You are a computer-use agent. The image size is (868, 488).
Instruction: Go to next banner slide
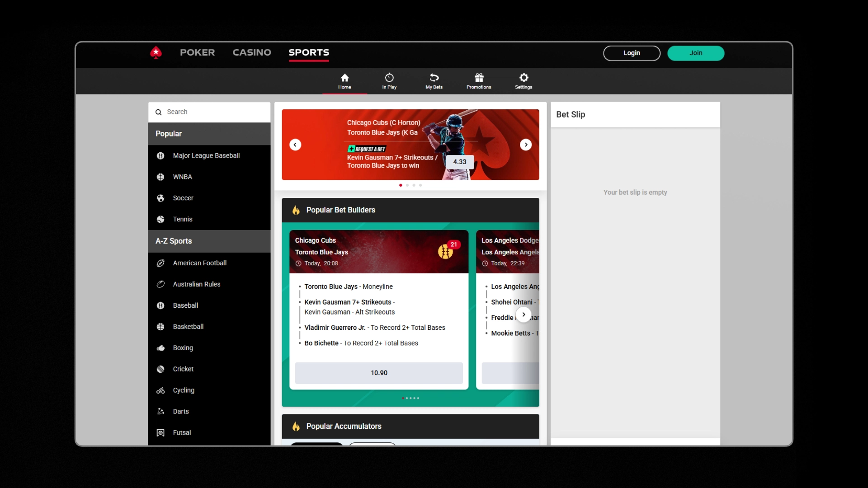click(x=526, y=145)
